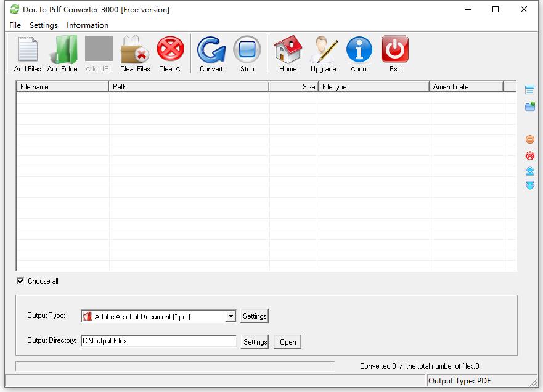Screen dimensions: 543x392
Task: Click Settings next to Output Type
Action: click(255, 316)
